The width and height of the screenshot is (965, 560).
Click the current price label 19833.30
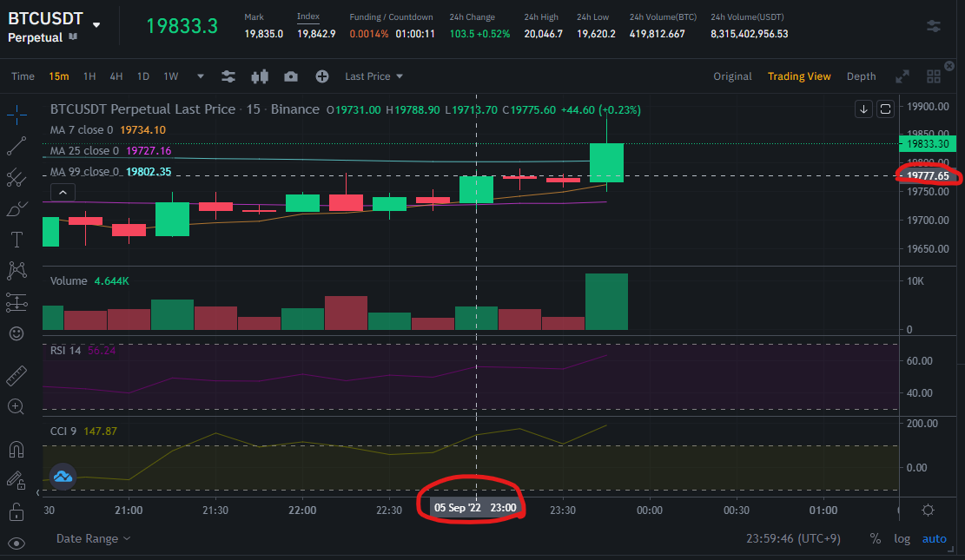coord(928,143)
